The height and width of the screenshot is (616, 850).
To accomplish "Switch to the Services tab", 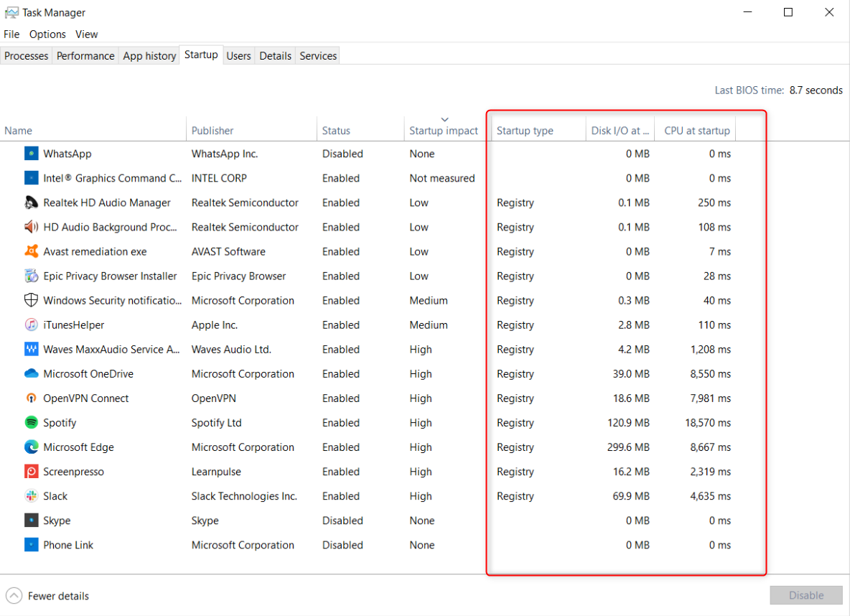I will [x=318, y=56].
